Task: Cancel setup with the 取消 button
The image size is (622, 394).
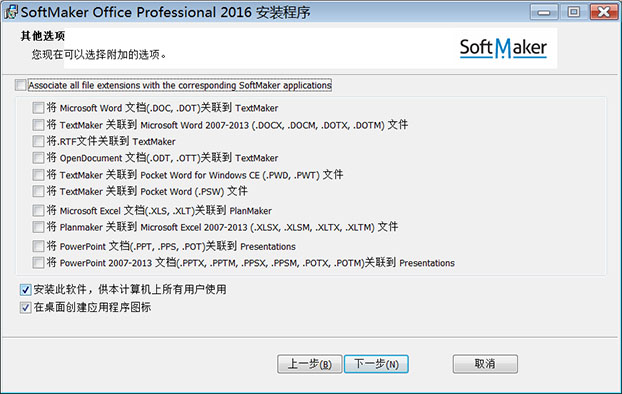Action: point(485,364)
